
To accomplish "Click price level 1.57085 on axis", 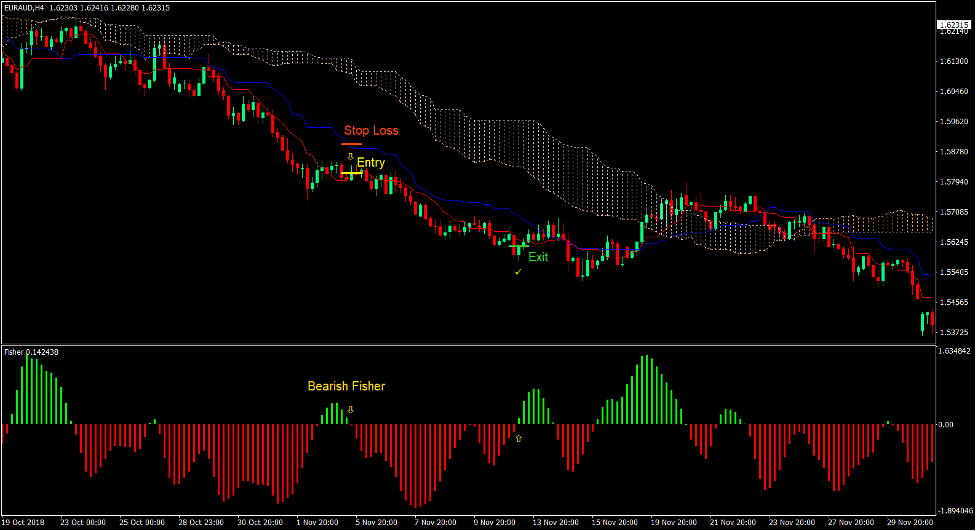I will click(x=954, y=212).
